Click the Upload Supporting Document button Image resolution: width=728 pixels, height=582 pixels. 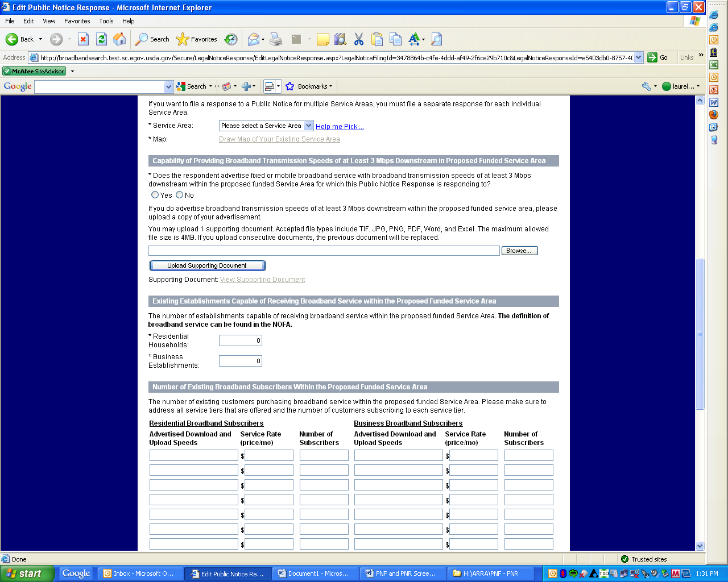click(207, 265)
